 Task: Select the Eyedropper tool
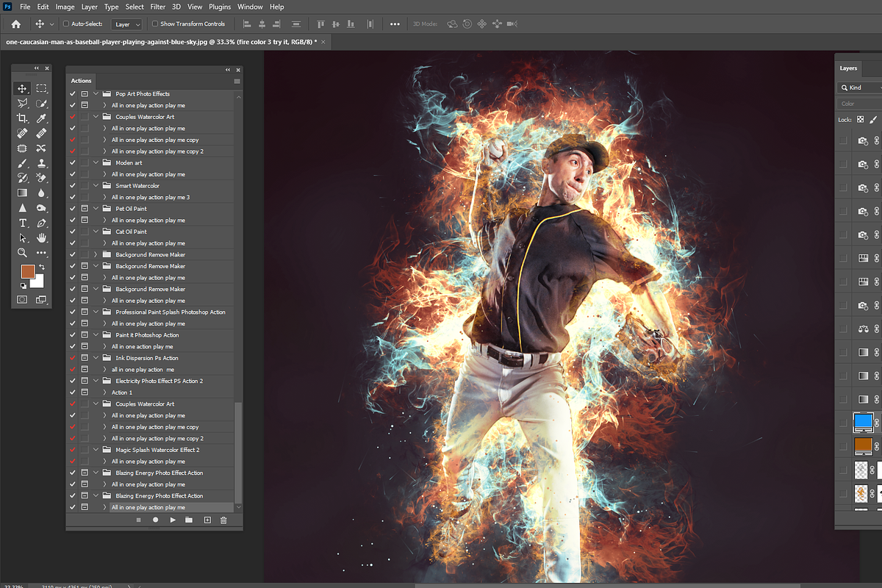pos(41,118)
